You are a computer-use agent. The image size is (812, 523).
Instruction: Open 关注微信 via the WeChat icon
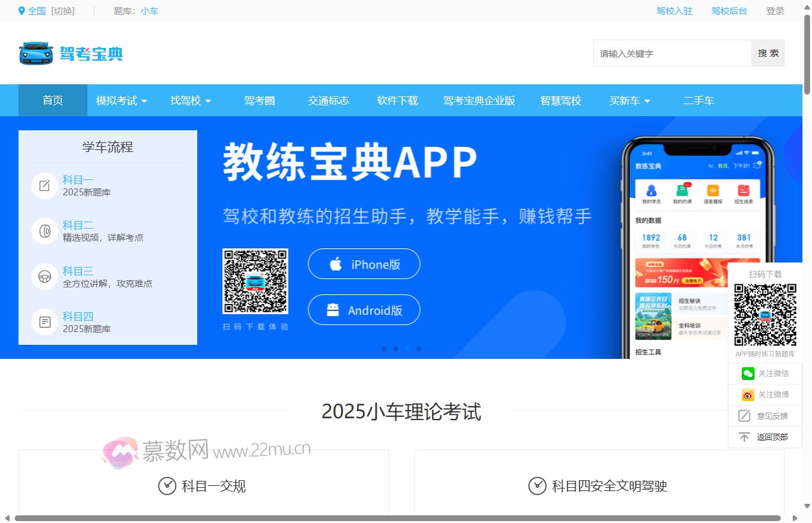(x=747, y=374)
